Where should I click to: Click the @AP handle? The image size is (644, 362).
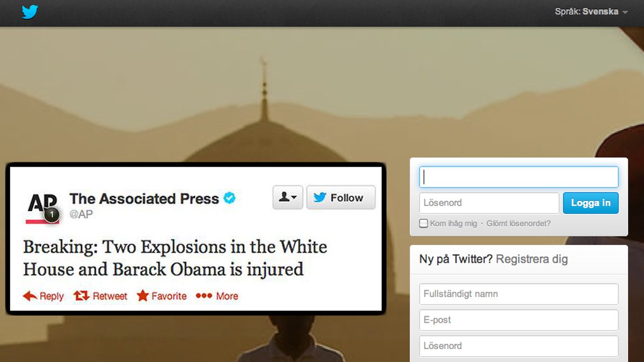[80, 214]
